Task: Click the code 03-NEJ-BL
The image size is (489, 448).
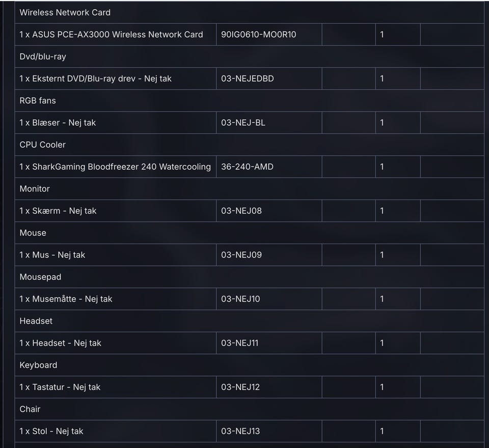Action: click(243, 122)
